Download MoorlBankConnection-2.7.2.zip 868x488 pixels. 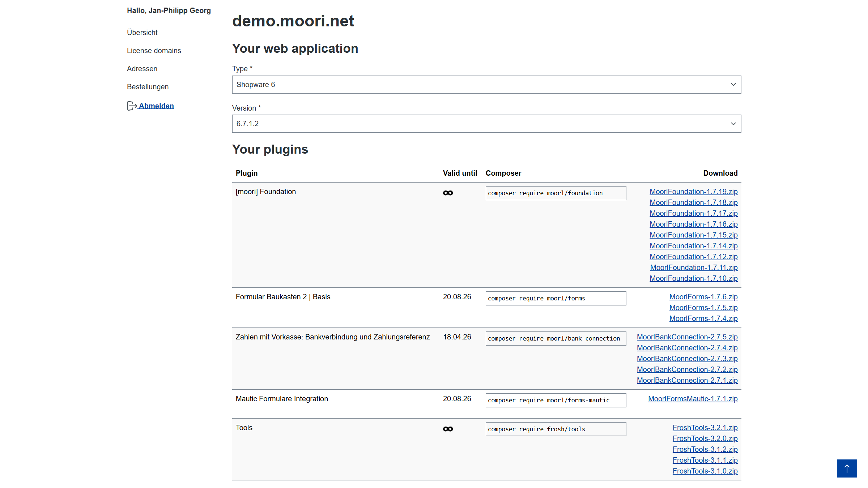pos(687,369)
